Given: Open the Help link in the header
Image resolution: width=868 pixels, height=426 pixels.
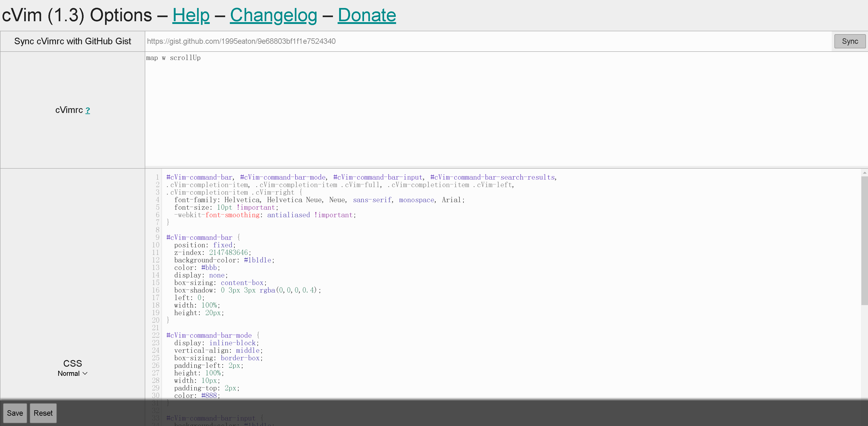Looking at the screenshot, I should [x=191, y=15].
